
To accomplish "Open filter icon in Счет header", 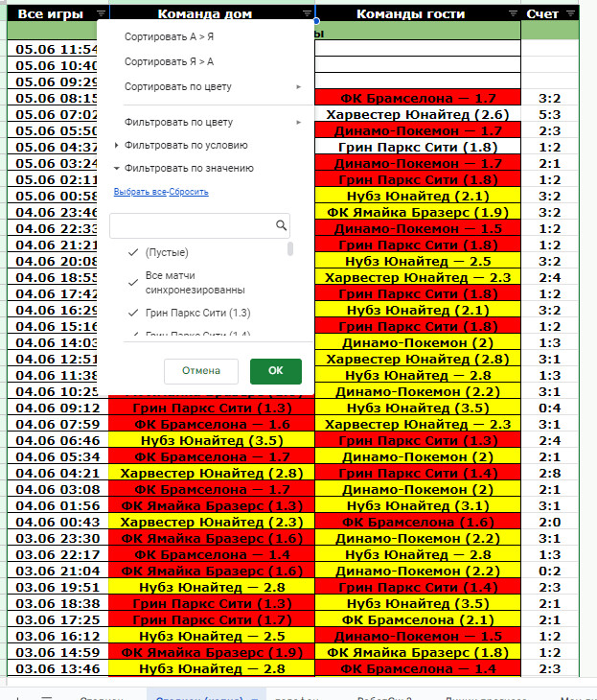I will (571, 13).
